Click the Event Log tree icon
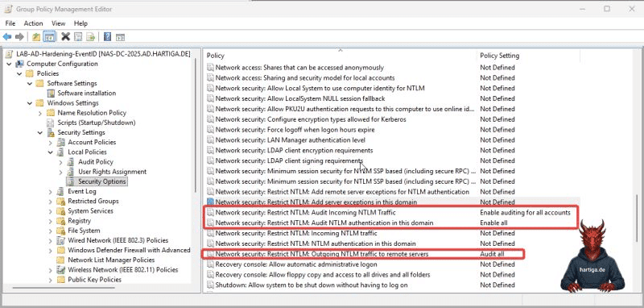 [x=61, y=191]
